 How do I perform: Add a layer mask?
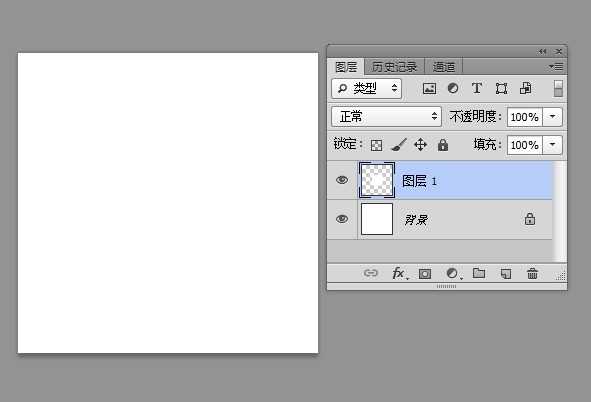pyautogui.click(x=425, y=274)
